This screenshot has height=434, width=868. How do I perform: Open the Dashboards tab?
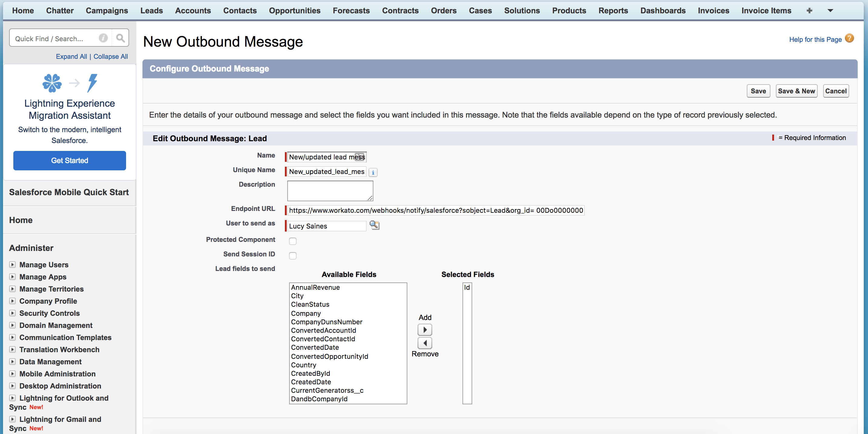coord(663,11)
